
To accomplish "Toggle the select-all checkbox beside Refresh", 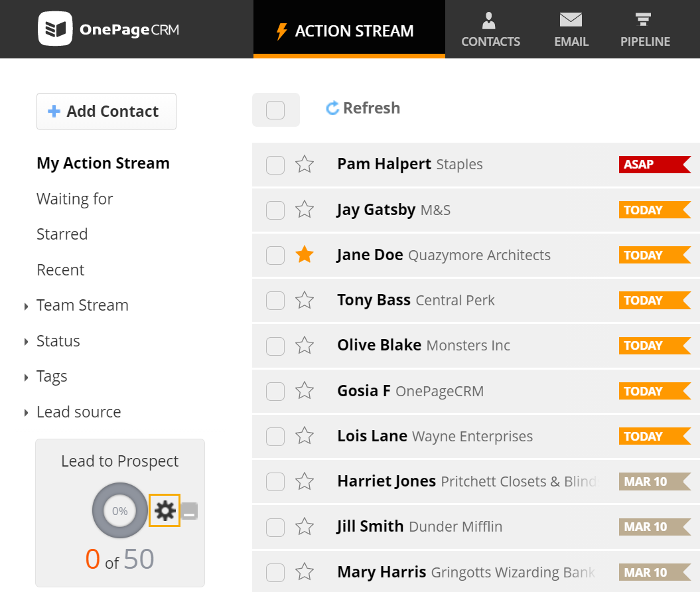I will coord(275,110).
